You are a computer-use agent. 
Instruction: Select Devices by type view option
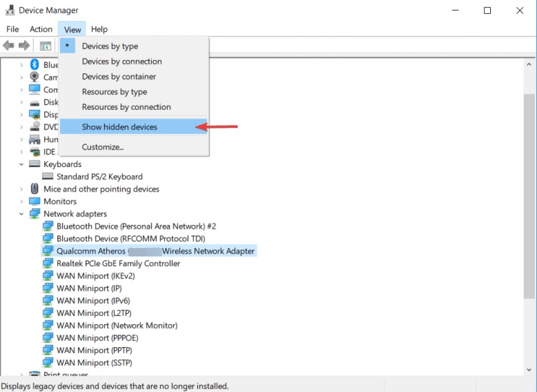(x=110, y=46)
